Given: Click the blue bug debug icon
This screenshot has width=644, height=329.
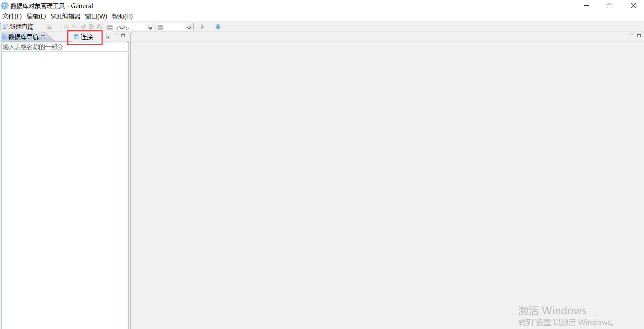Looking at the screenshot, I should [x=218, y=27].
